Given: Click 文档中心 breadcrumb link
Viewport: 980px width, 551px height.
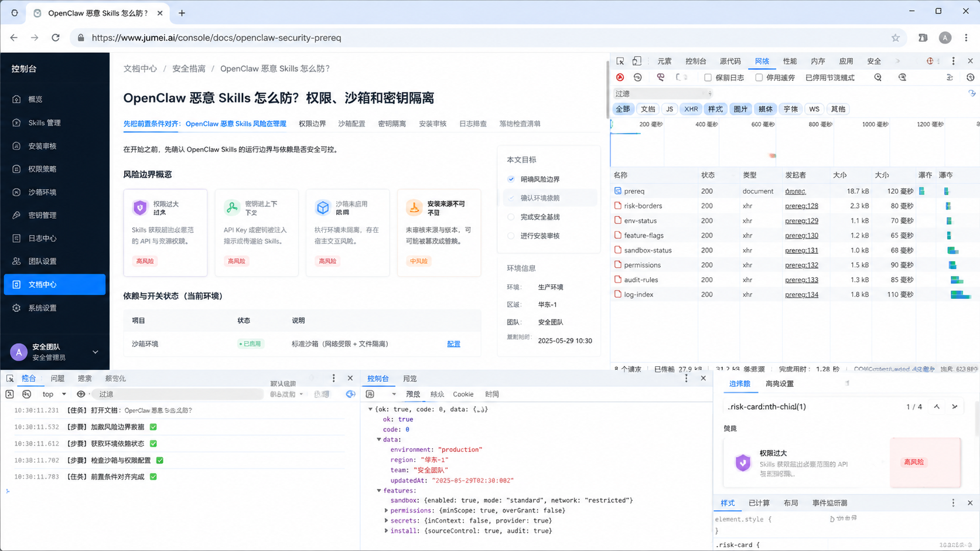Looking at the screenshot, I should point(140,69).
